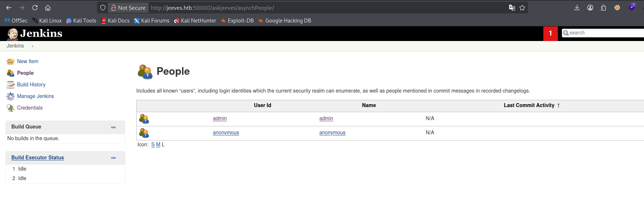Open the New Item link
644x208 pixels.
28,61
